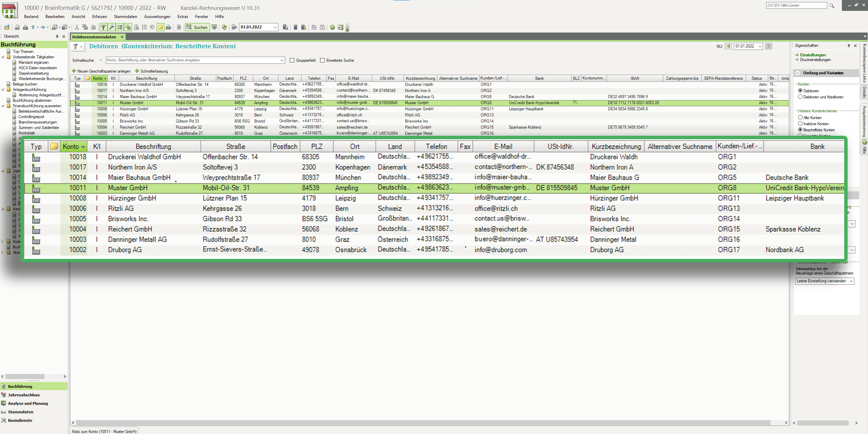
Task: Click the clipboard paste icon
Action: [93, 27]
